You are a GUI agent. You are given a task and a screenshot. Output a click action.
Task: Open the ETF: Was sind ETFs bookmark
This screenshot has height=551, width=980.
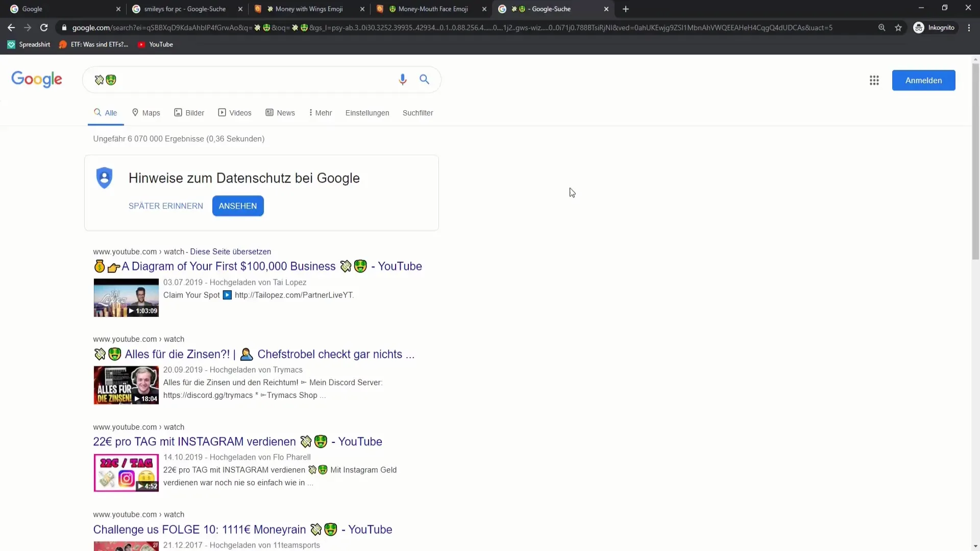[x=93, y=44]
